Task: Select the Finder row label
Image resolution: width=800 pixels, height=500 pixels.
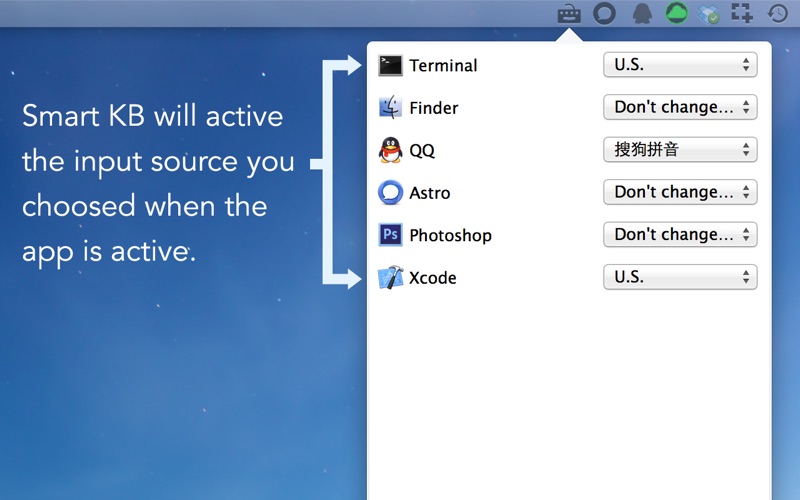Action: click(x=434, y=108)
